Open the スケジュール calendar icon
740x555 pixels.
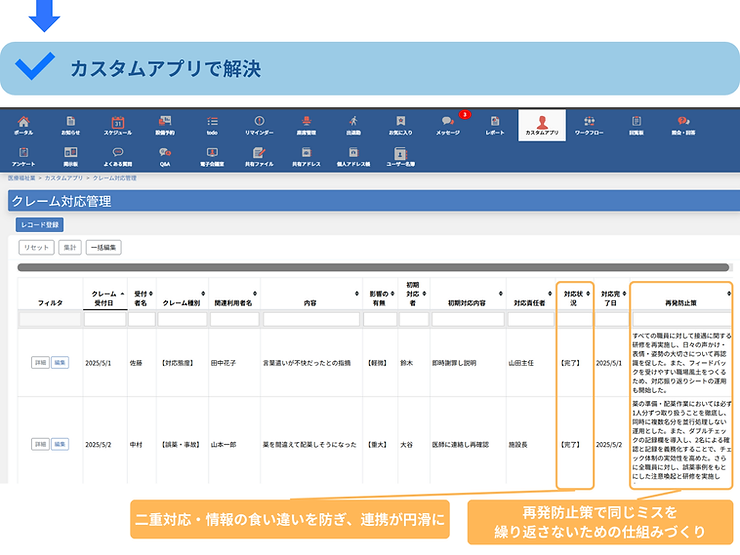(x=117, y=124)
